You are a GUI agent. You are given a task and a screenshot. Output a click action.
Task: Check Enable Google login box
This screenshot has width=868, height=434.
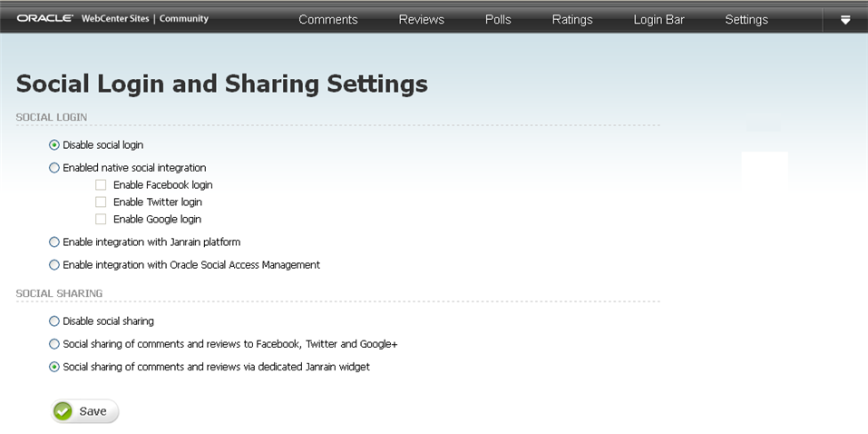point(101,219)
